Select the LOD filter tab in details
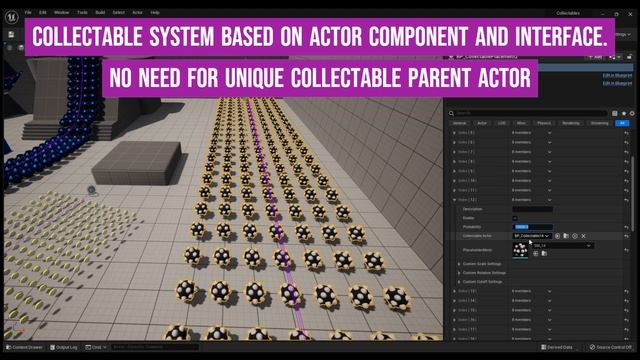This screenshot has width=640, height=360. pyautogui.click(x=502, y=123)
